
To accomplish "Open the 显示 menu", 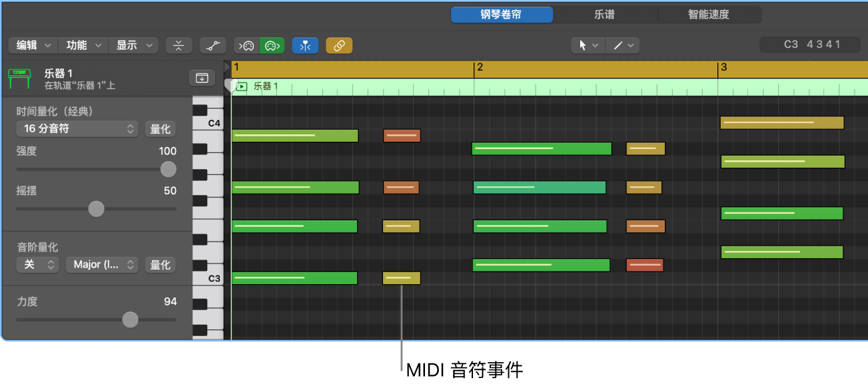I will [133, 45].
